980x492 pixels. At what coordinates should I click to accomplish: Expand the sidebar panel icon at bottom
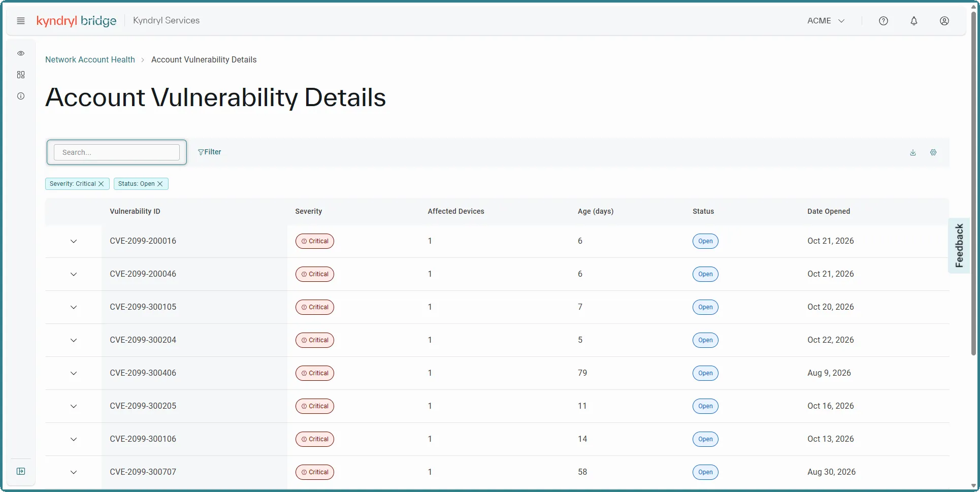pyautogui.click(x=21, y=471)
